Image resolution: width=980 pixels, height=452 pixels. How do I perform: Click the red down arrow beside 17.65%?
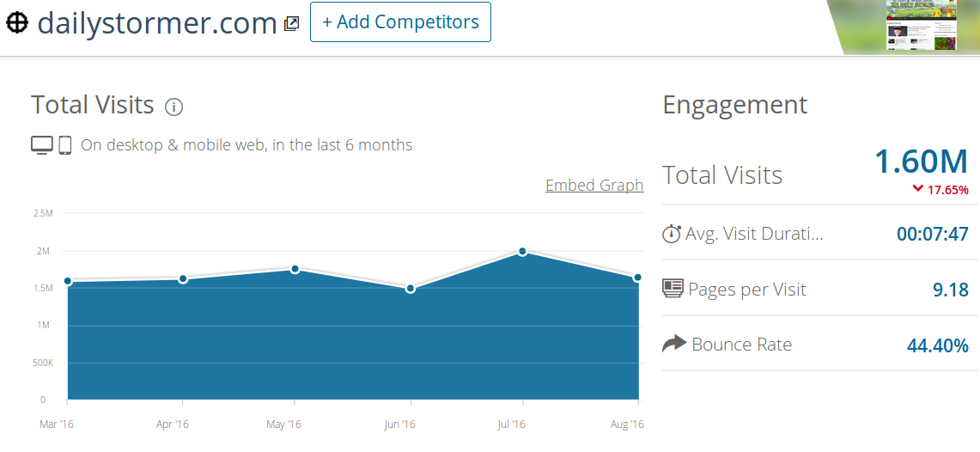pyautogui.click(x=917, y=189)
